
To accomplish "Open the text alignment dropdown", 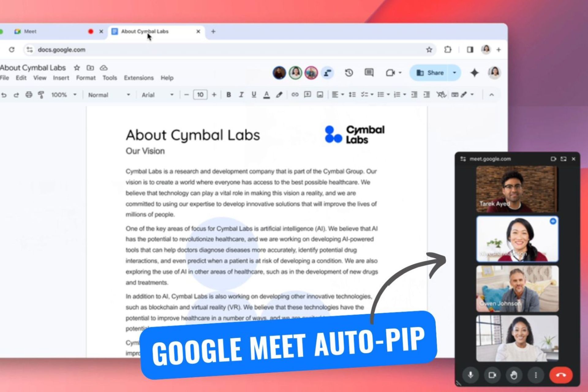I will pos(338,95).
